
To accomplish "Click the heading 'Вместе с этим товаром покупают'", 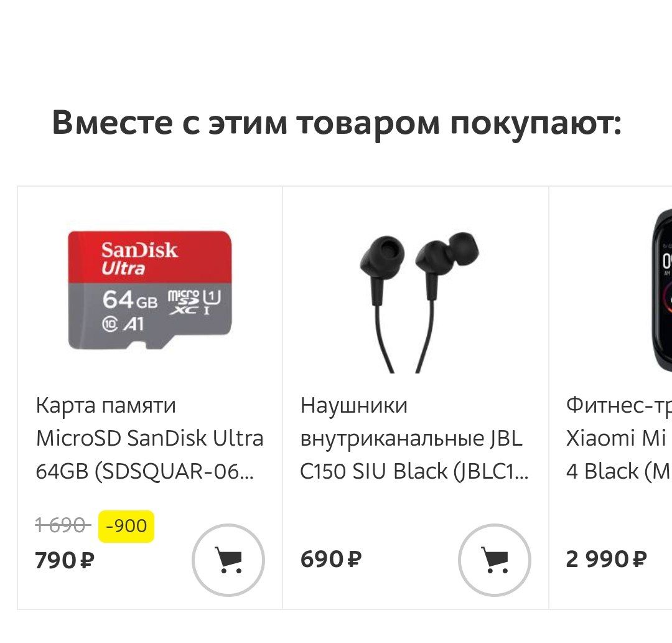I will pyautogui.click(x=337, y=123).
